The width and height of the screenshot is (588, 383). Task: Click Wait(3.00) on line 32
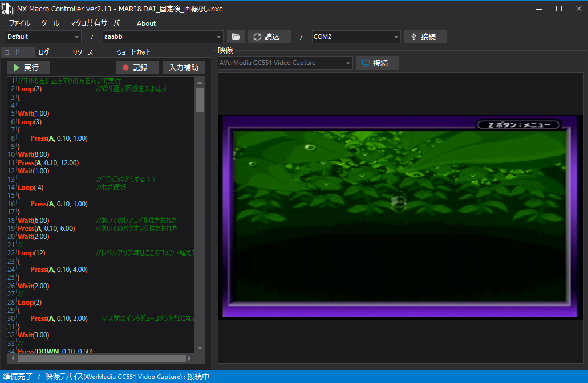[x=34, y=335]
